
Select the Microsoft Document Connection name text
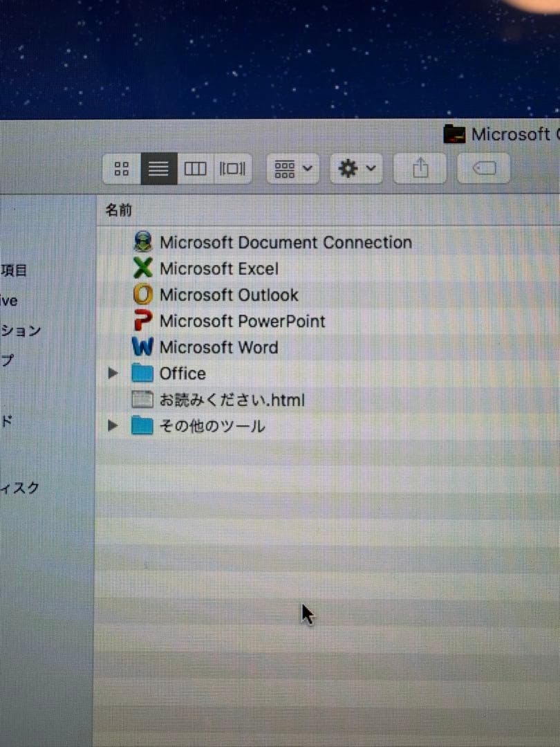click(x=286, y=243)
